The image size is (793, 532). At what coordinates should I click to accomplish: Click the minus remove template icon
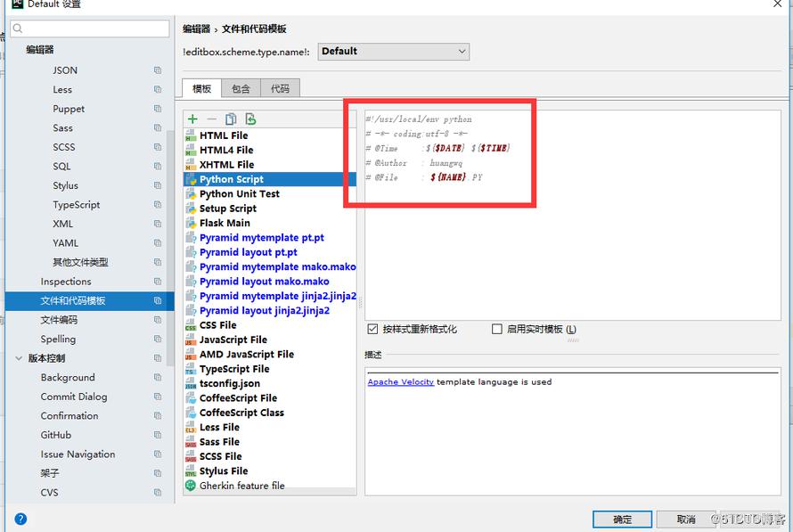click(x=211, y=119)
